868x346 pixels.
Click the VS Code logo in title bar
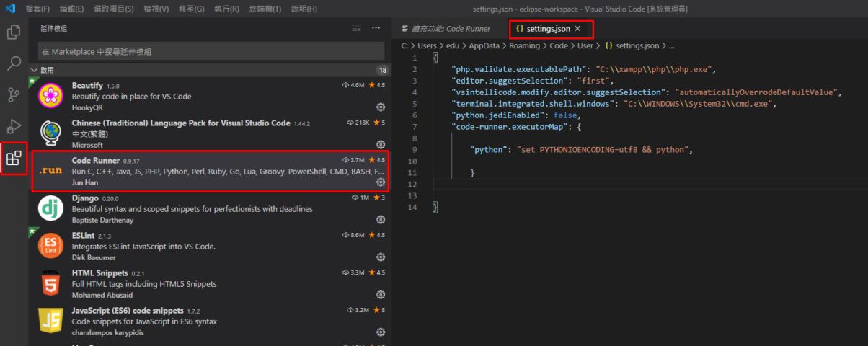(10, 9)
